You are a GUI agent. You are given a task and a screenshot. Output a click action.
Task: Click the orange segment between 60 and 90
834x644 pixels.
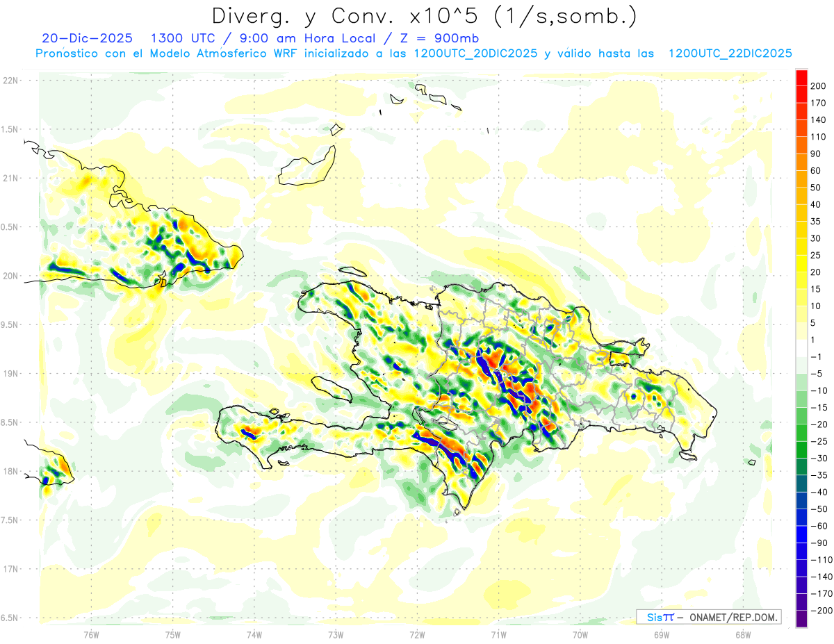tap(802, 162)
